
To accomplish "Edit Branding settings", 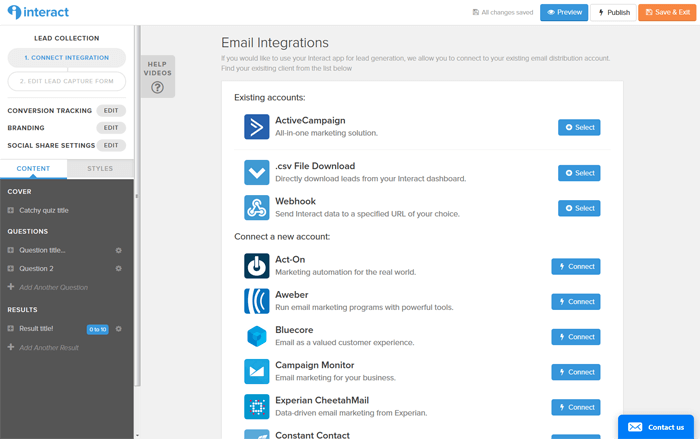I will (x=111, y=128).
